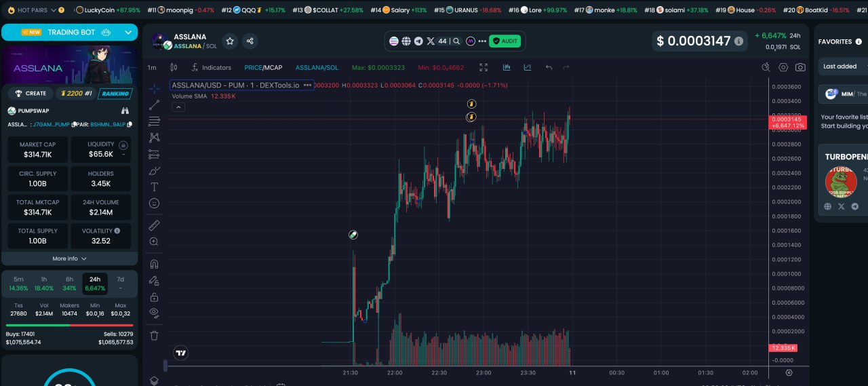Open moonpig hot pair #11

pyautogui.click(x=180, y=10)
